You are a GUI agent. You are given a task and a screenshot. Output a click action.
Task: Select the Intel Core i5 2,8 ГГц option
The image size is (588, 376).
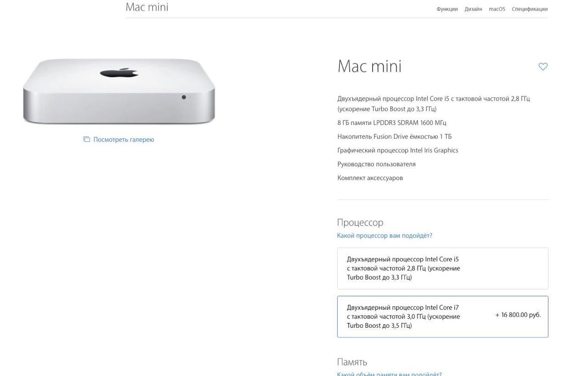[x=442, y=268]
